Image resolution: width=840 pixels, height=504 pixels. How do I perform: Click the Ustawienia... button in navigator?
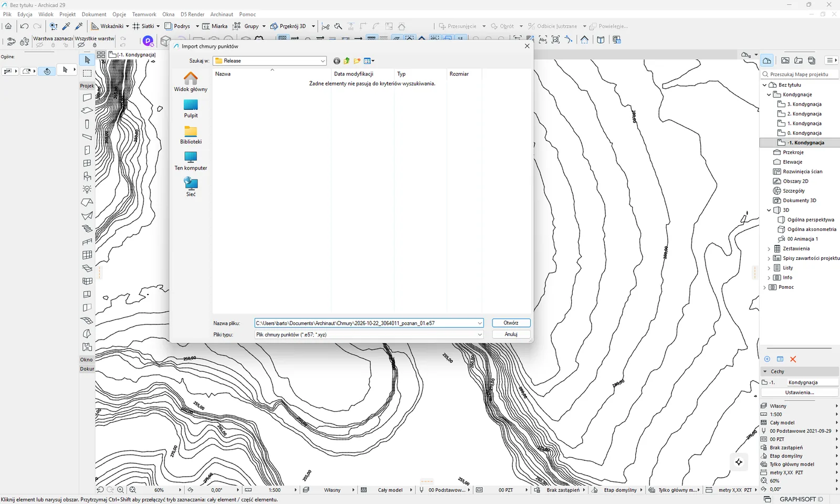point(800,393)
